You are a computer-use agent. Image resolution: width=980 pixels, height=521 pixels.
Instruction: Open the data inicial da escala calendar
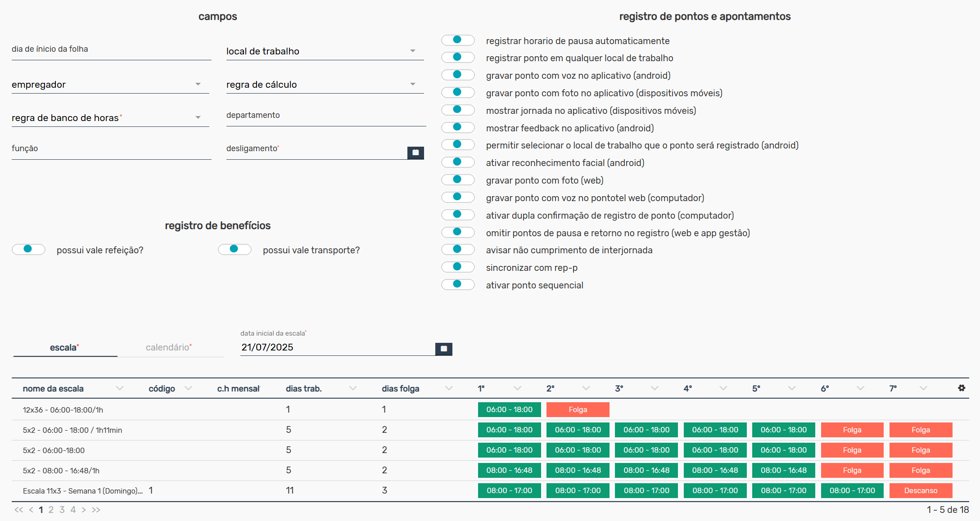tap(443, 349)
